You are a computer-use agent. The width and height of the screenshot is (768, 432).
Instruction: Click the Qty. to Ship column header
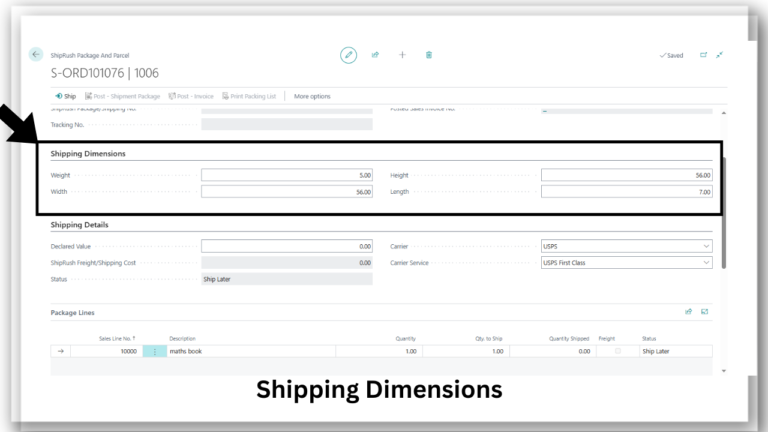pyautogui.click(x=488, y=338)
